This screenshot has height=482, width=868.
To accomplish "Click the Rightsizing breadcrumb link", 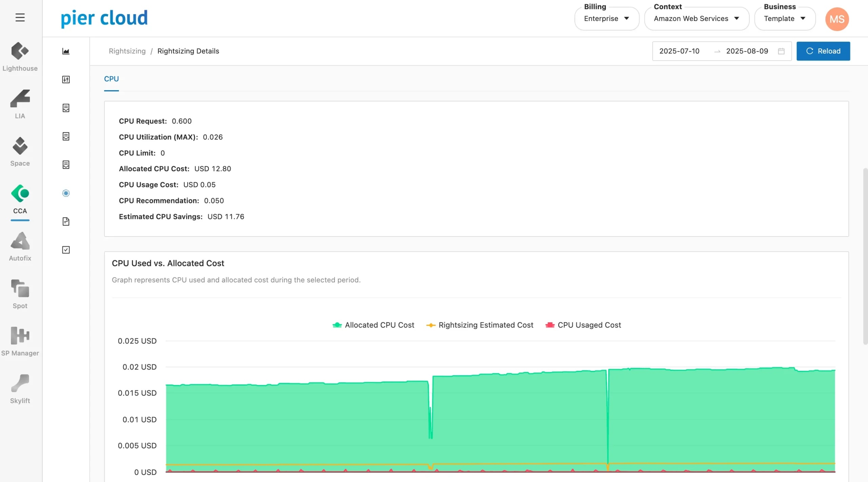I will 127,51.
